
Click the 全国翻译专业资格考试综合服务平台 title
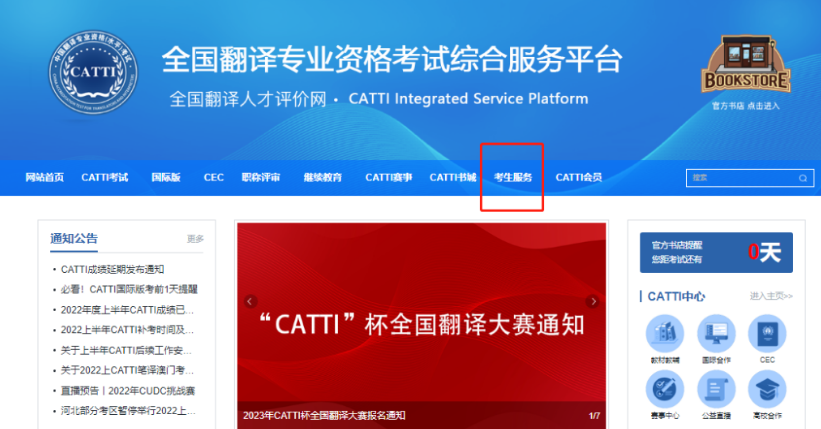[392, 59]
